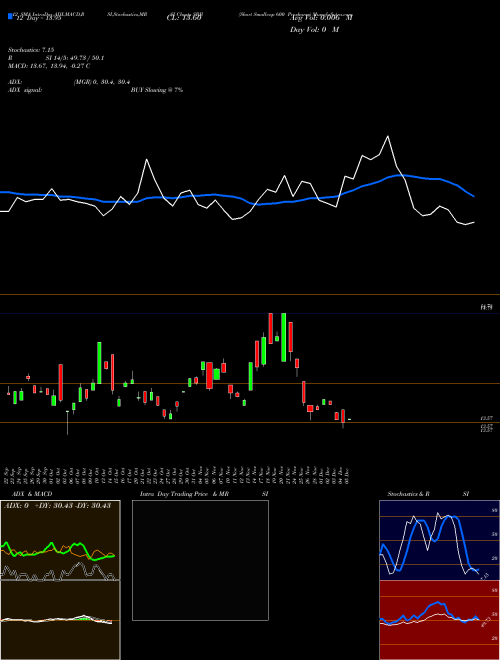
Task: Select the 'Stochastics: 7.15' reading
Action: click(31, 50)
